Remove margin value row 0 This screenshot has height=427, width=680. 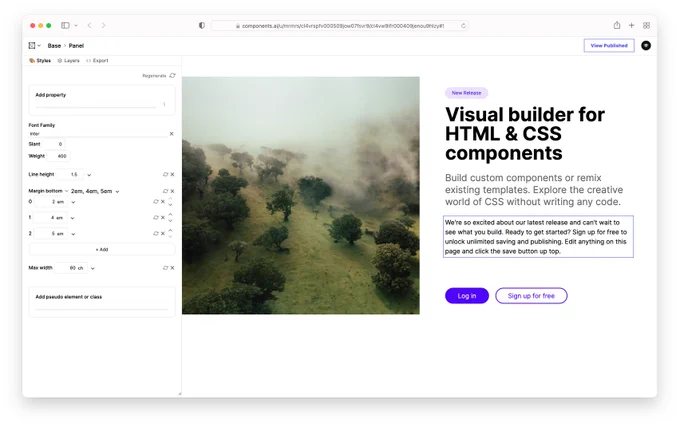pos(163,202)
